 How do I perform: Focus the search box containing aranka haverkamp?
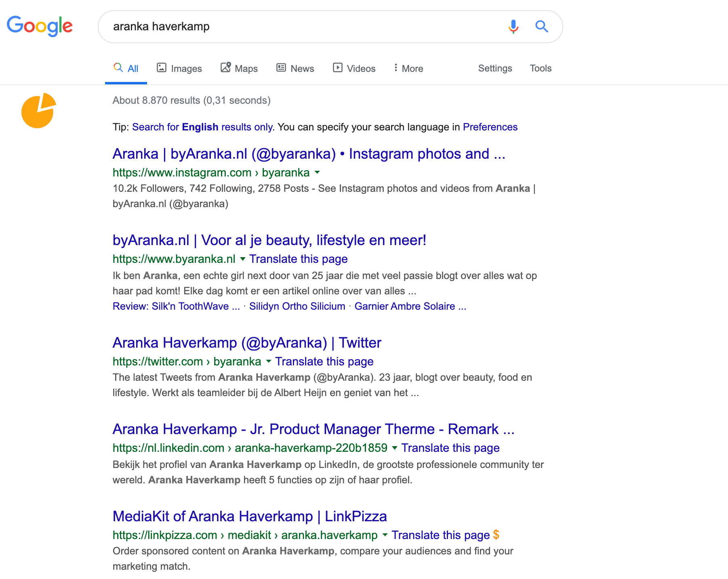303,27
